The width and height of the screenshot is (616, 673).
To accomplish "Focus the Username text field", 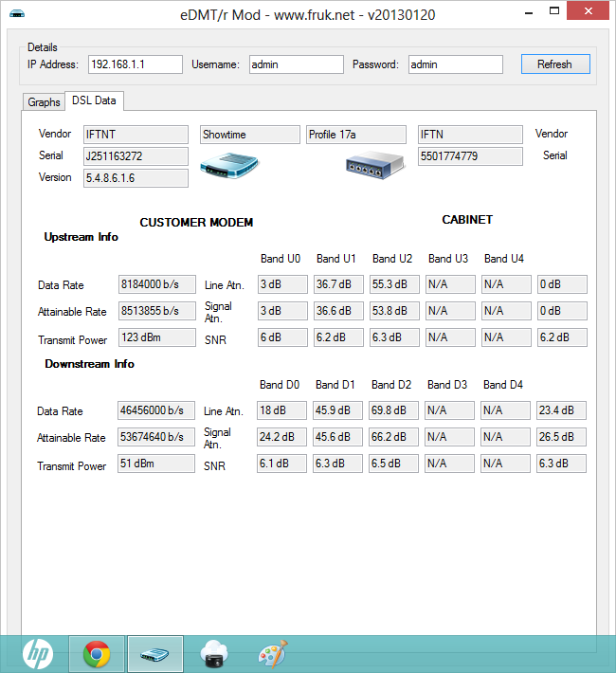I will coord(296,64).
